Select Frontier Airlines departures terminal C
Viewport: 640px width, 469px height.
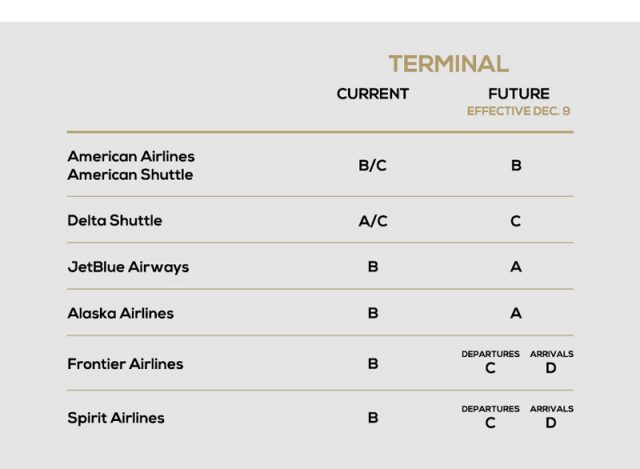(490, 368)
